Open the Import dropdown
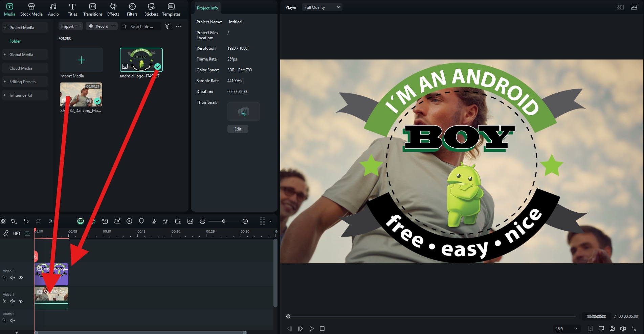Screen dimensions: 644x334 tap(70, 26)
